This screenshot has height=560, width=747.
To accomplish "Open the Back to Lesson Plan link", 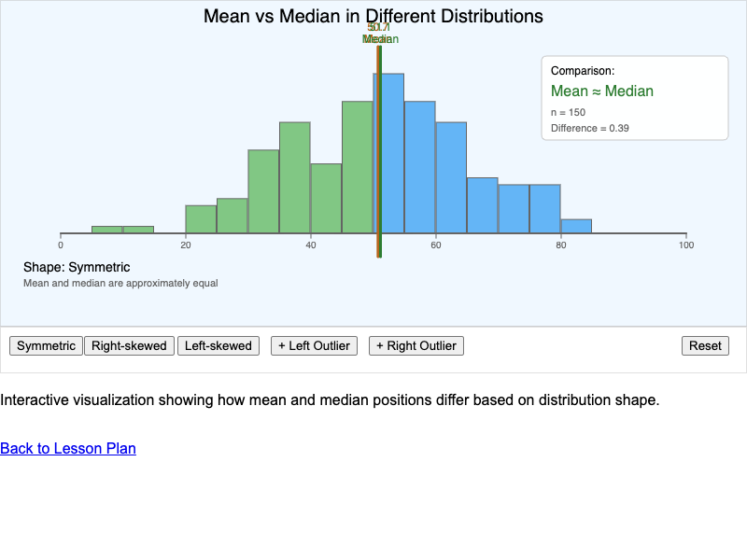I will pyautogui.click(x=67, y=448).
